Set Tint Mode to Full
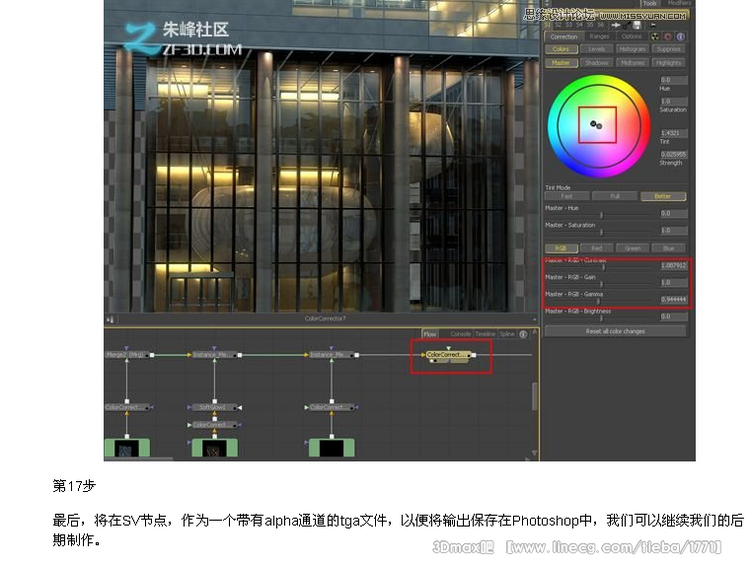750x564 pixels. coord(615,196)
